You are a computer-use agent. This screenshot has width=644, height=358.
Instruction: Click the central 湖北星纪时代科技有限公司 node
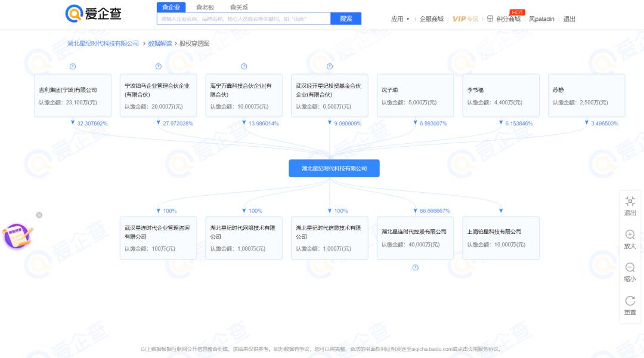[x=334, y=168]
